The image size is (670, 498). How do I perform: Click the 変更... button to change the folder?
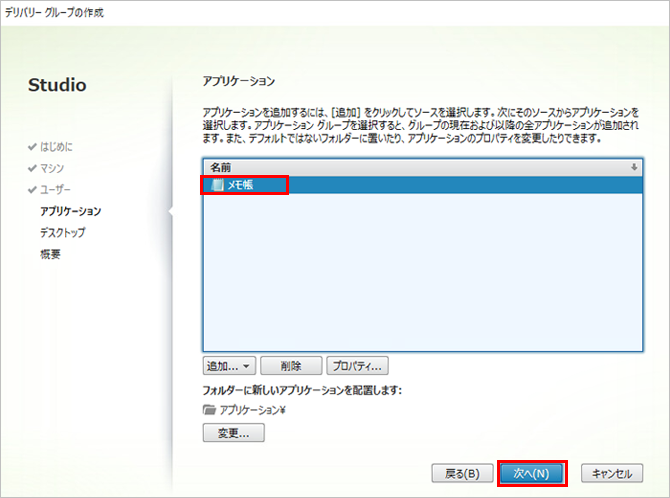click(x=233, y=433)
